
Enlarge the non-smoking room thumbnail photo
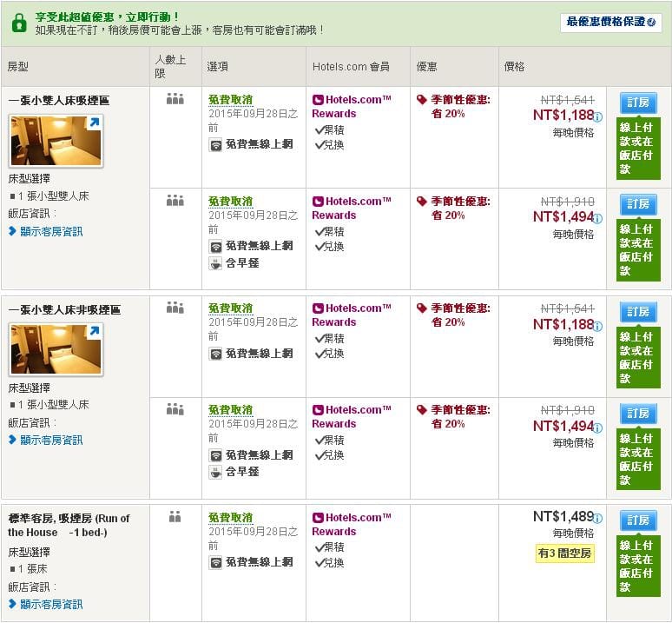point(56,349)
